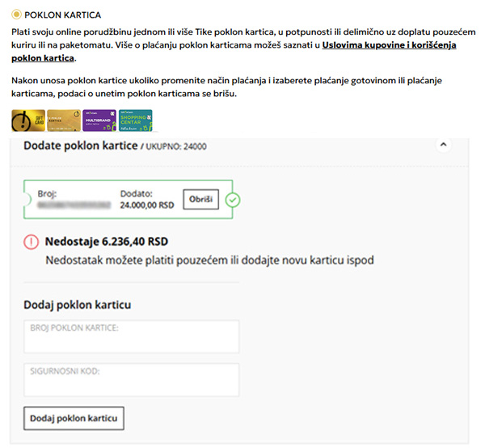The height and width of the screenshot is (448, 485).
Task: Focus the Broj poklon kartice field
Action: coord(132,336)
